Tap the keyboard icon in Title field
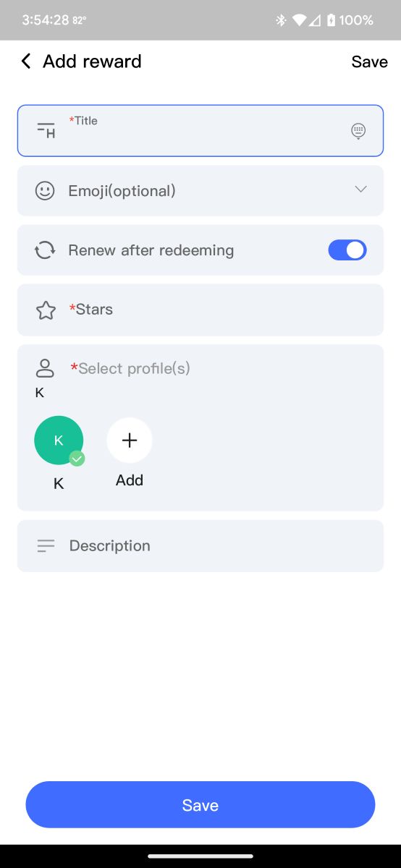This screenshot has width=401, height=868. [358, 131]
